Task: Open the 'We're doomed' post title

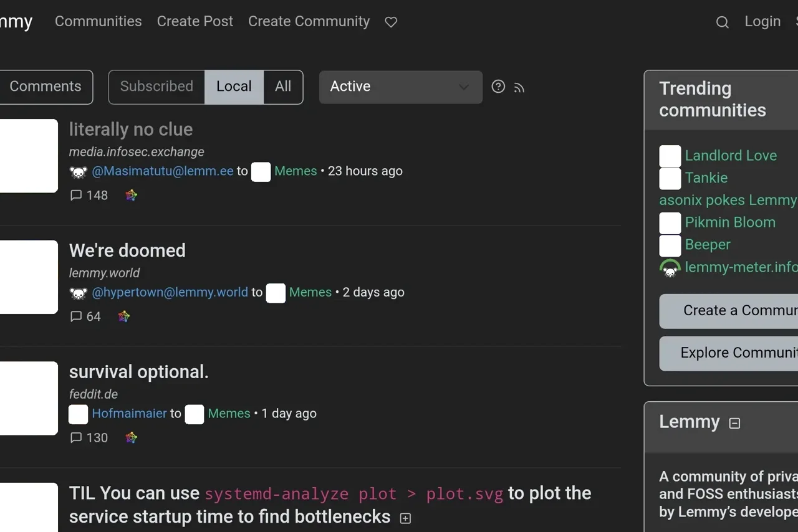Action: click(x=127, y=250)
